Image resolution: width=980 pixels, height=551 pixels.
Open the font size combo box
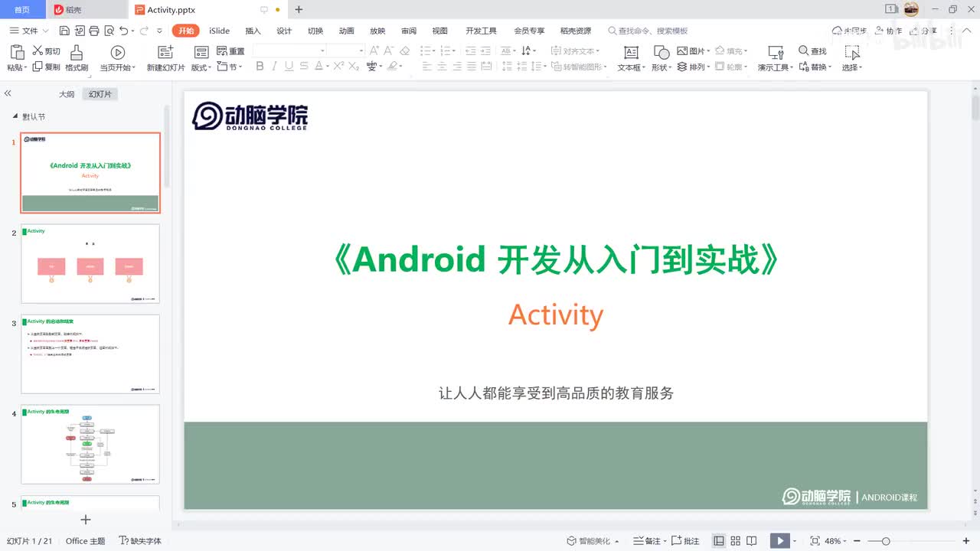(348, 51)
